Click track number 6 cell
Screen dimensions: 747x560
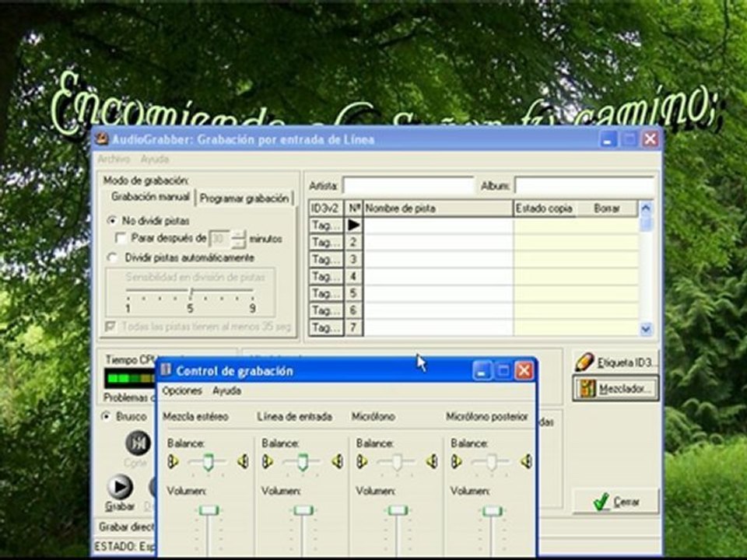coord(353,310)
